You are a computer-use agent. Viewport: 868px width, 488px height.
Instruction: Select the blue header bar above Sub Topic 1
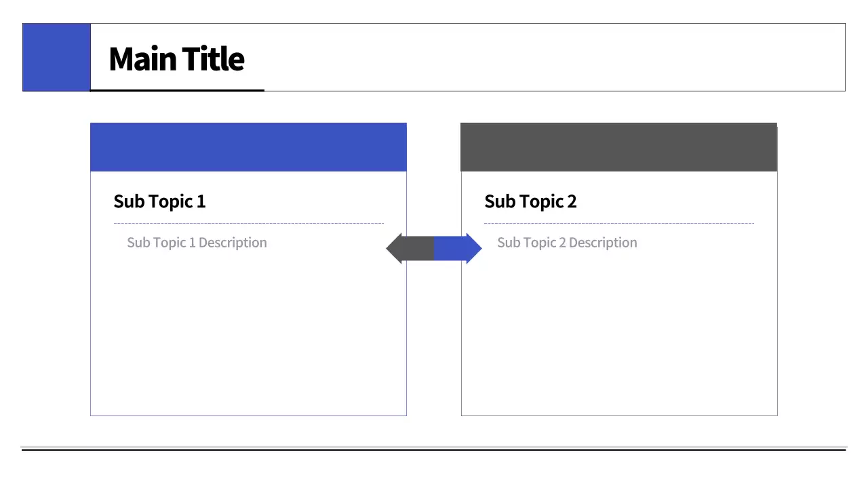tap(248, 147)
